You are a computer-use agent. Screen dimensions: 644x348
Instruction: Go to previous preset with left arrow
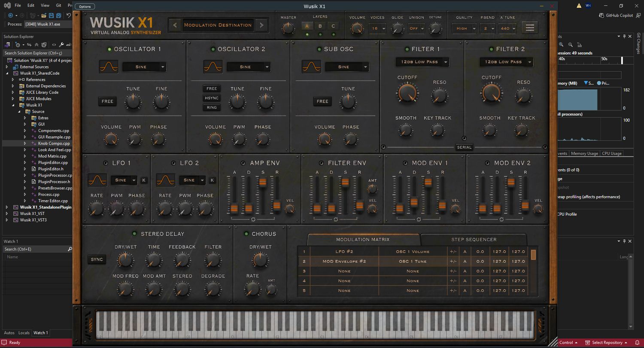[x=174, y=25]
